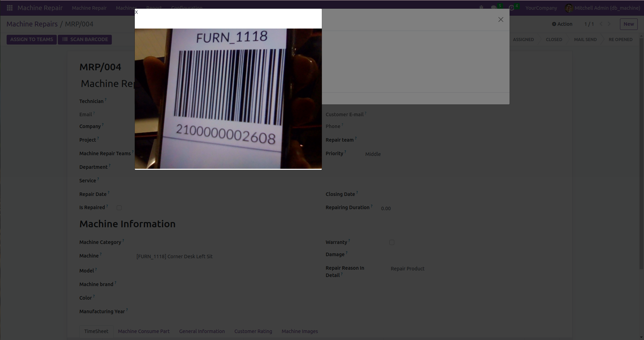This screenshot has width=644, height=340.
Task: Open the Machine Repair menu
Action: (x=89, y=8)
